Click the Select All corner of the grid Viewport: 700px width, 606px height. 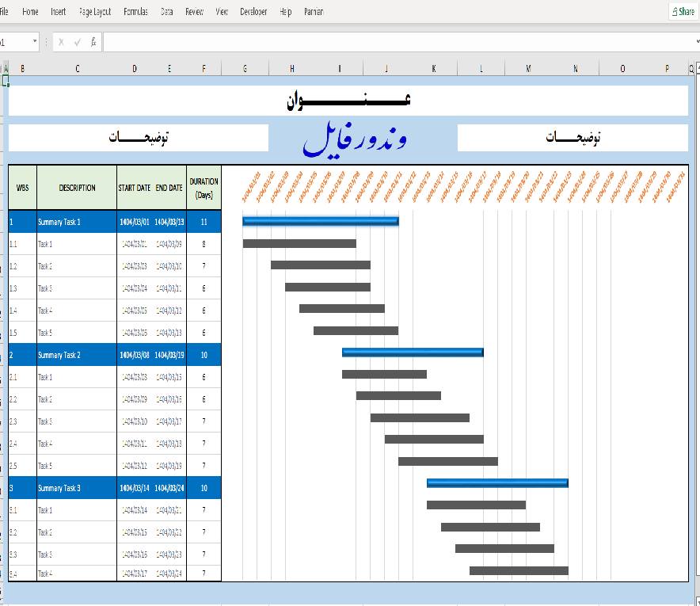(x=2, y=68)
